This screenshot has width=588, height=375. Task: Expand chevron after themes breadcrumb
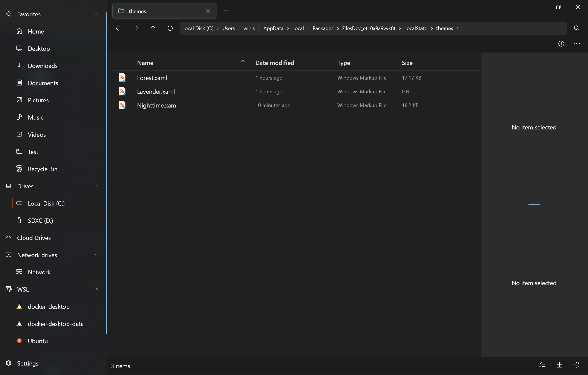pos(457,28)
